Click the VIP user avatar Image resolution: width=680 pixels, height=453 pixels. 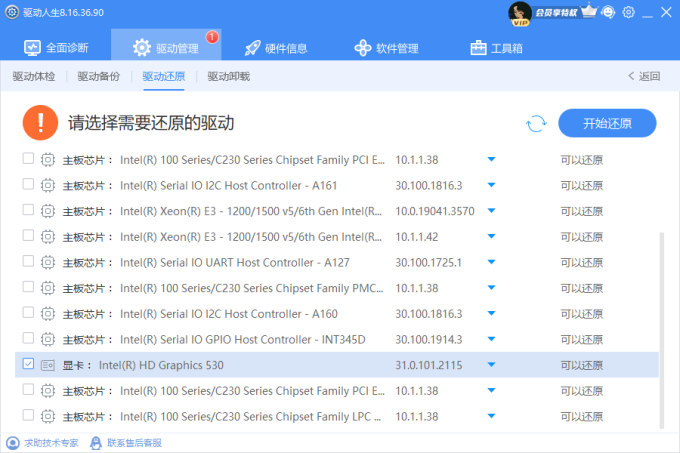[520, 13]
